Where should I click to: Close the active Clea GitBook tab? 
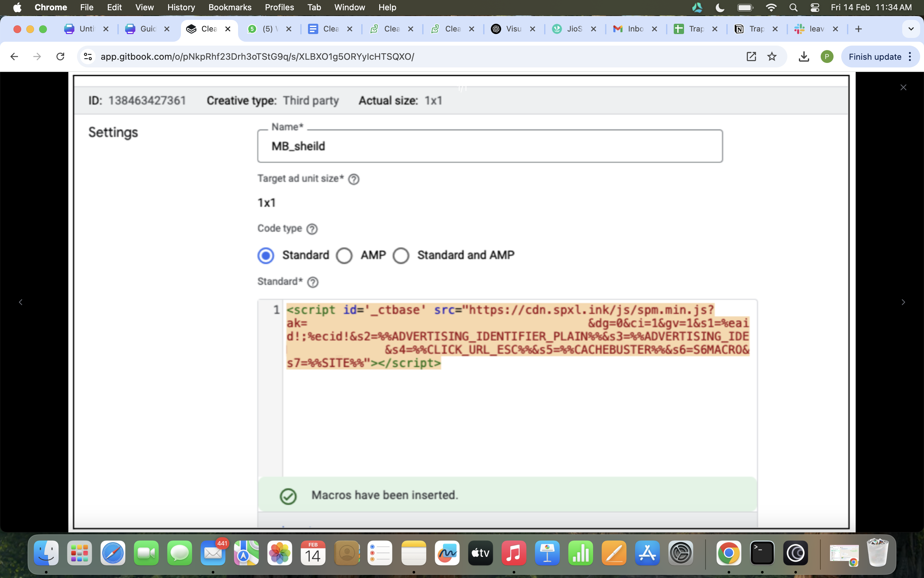(228, 29)
